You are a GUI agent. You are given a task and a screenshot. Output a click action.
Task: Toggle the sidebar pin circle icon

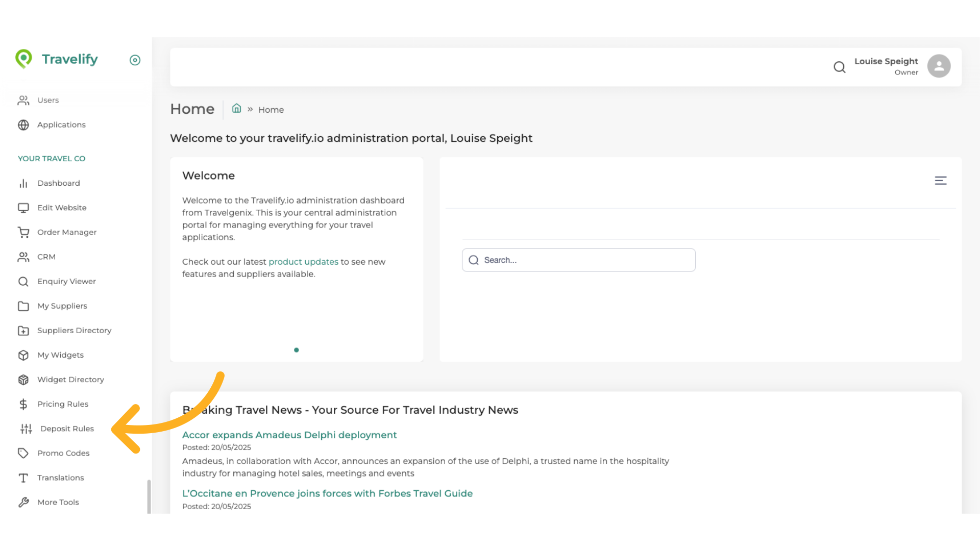pyautogui.click(x=135, y=60)
